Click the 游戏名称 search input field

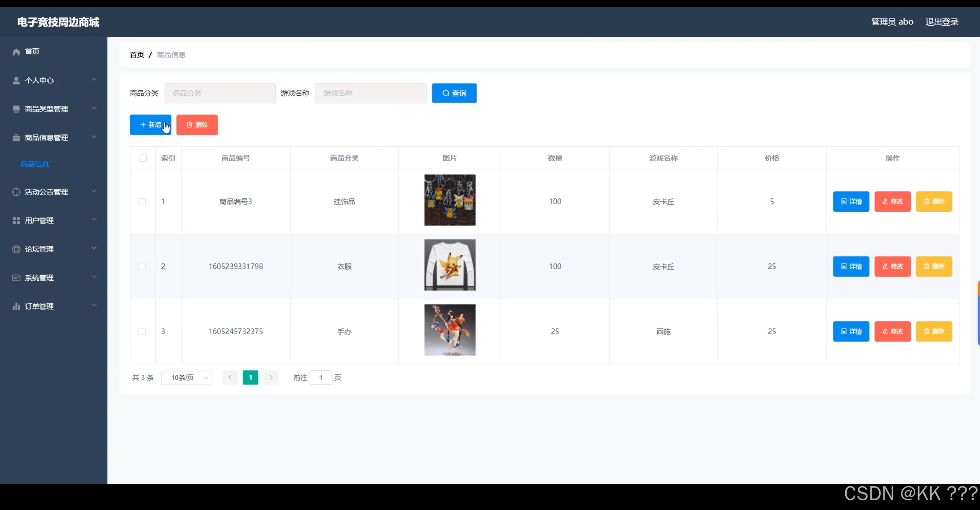(371, 93)
